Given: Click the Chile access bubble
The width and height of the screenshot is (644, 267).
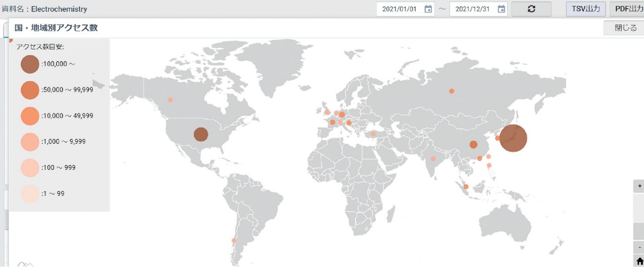Looking at the screenshot, I should pos(234,240).
